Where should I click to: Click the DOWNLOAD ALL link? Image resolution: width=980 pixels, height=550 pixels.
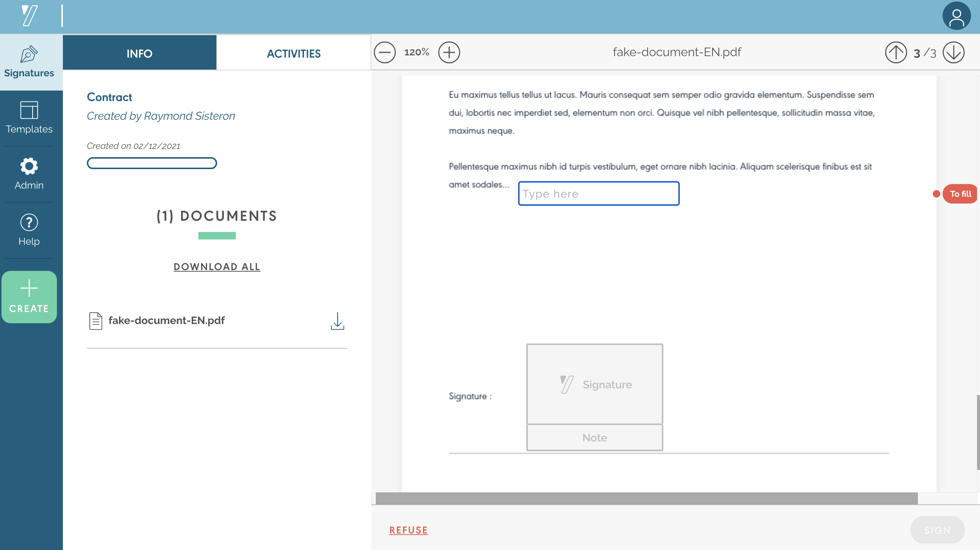pos(217,266)
